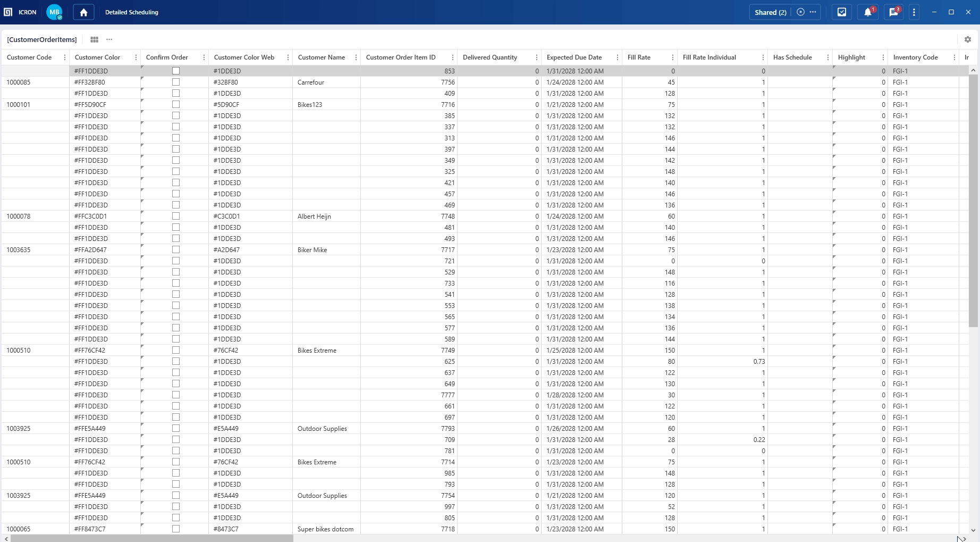The width and height of the screenshot is (980, 542).
Task: Open the vertical dots application menu
Action: (x=914, y=12)
